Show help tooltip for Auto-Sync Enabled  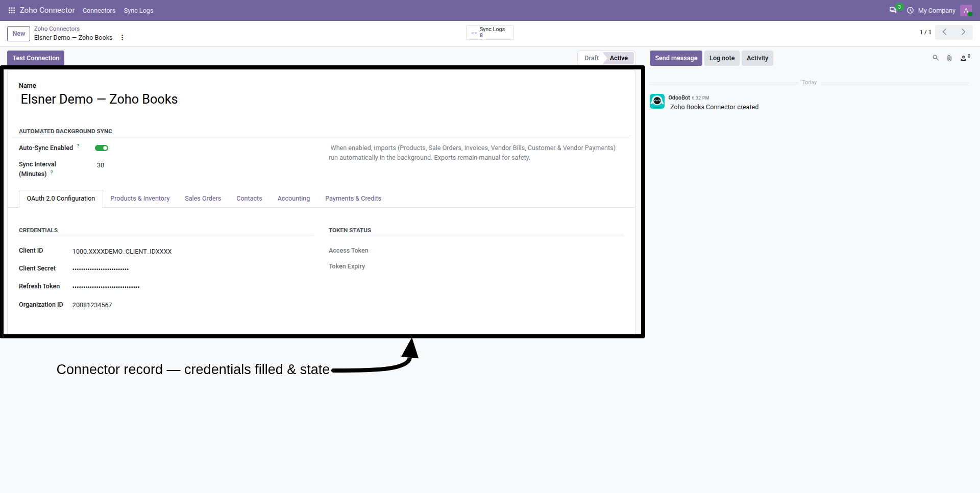tap(78, 145)
